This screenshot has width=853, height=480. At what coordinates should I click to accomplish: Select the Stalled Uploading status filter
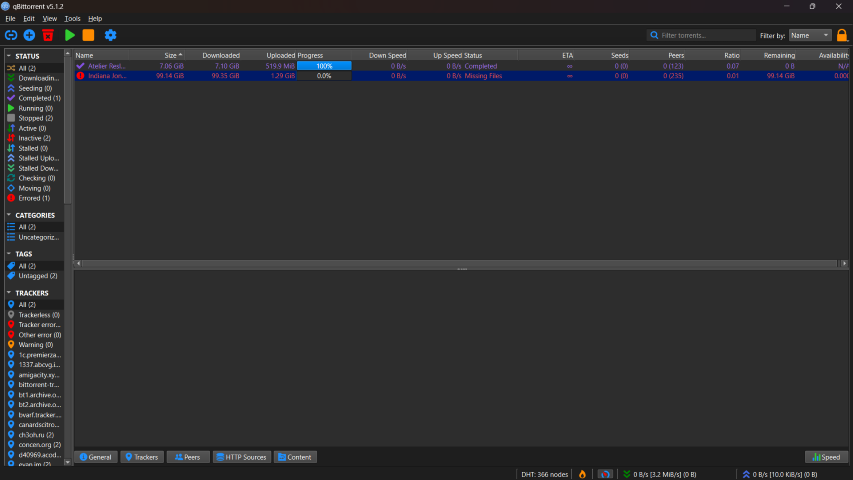[x=34, y=158]
